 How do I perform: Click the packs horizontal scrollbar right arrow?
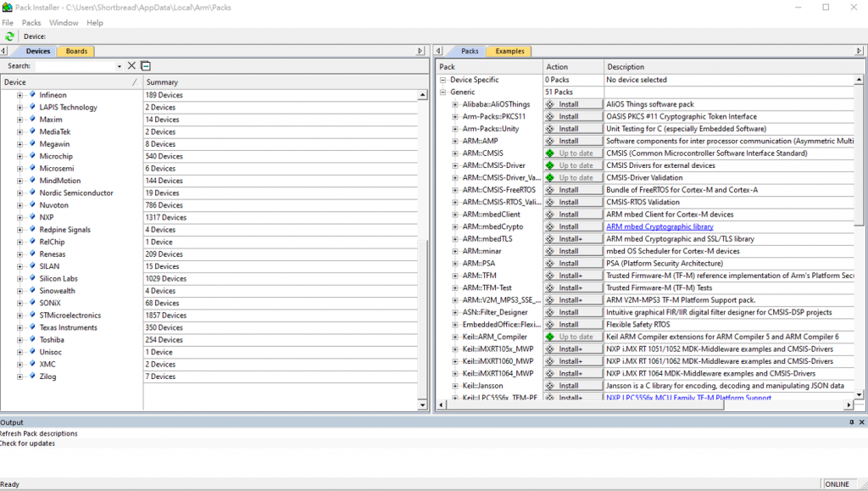point(849,405)
